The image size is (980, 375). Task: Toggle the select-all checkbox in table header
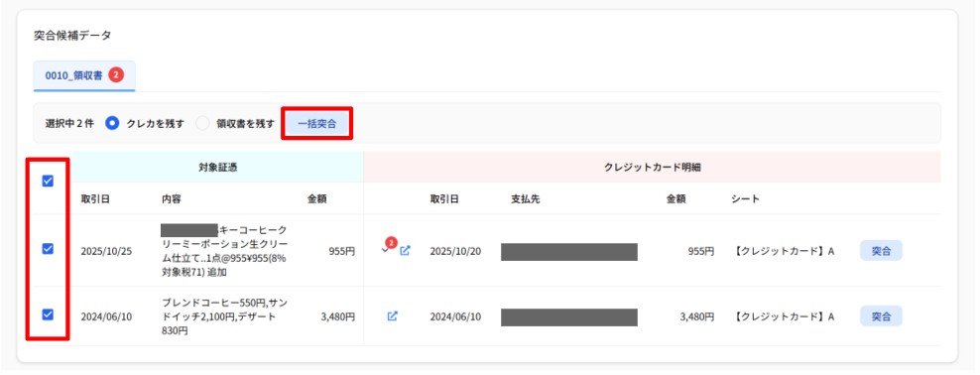click(x=48, y=182)
